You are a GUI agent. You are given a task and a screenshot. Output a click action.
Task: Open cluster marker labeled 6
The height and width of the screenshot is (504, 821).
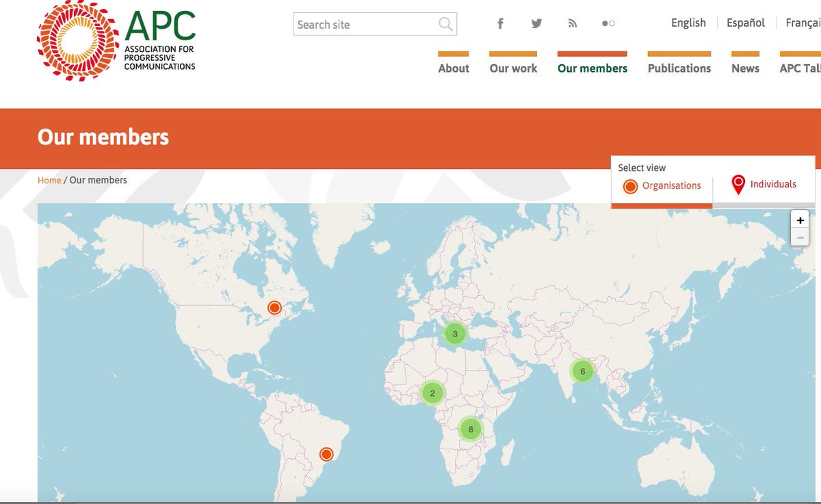[x=582, y=371]
